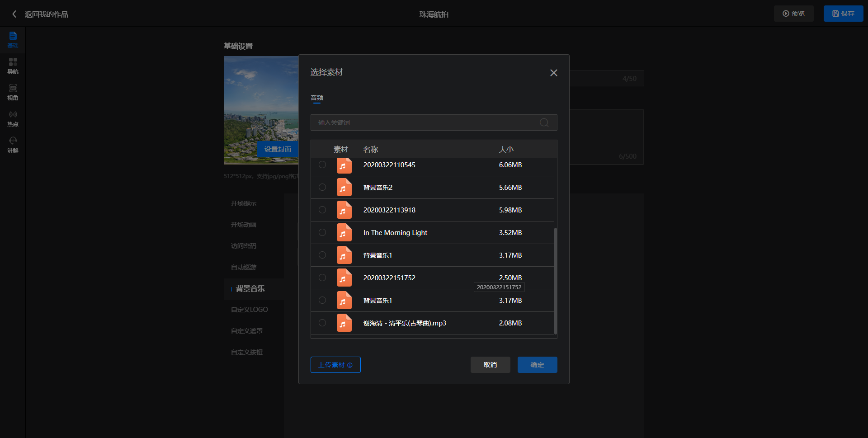Open 背景音乐 settings menu item
Image resolution: width=868 pixels, height=438 pixels.
pos(250,288)
